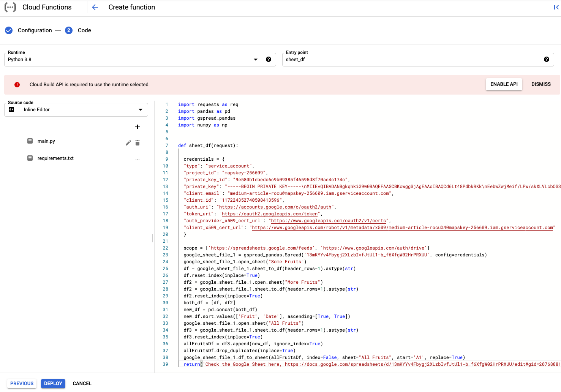The height and width of the screenshot is (392, 561).
Task: Open the main.py file
Action: pyautogui.click(x=46, y=141)
